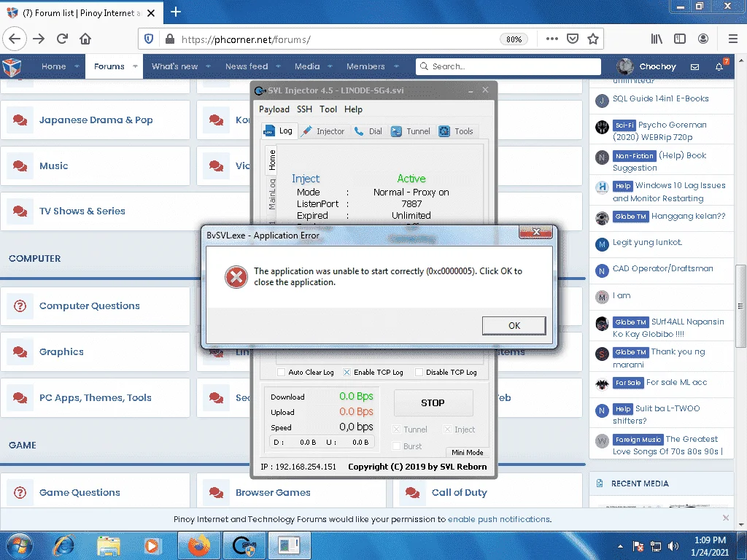Toggle Firefox sidebar icon
The height and width of the screenshot is (560, 747).
680,39
